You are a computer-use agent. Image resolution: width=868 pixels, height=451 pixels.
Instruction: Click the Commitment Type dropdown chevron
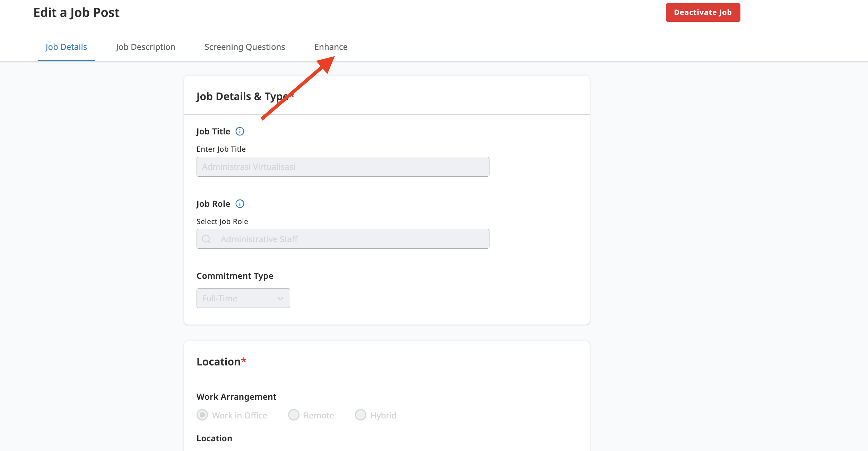280,298
